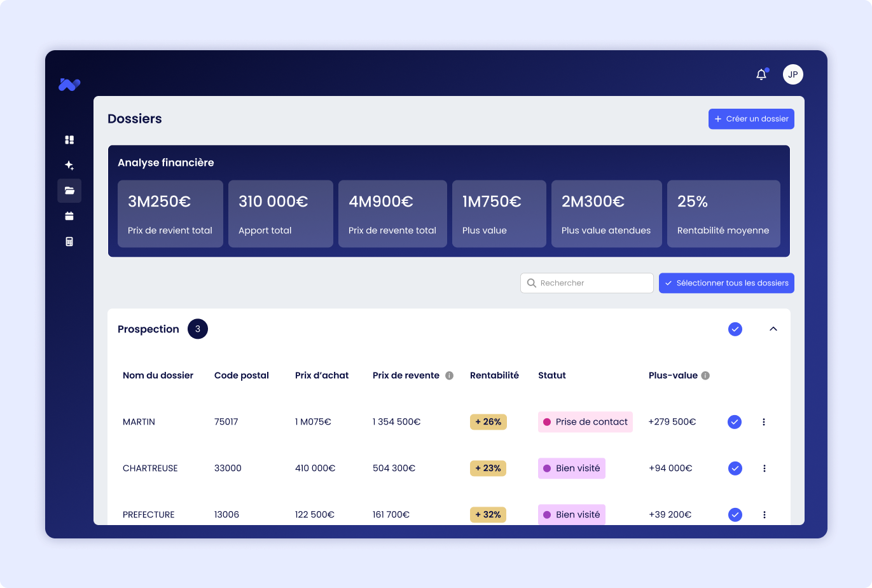Open the sparkle AI icon in sidebar
This screenshot has height=588, width=872.
tap(69, 165)
